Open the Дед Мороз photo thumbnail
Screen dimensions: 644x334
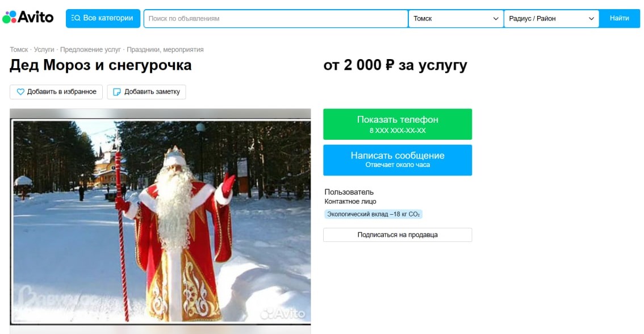[x=160, y=221]
